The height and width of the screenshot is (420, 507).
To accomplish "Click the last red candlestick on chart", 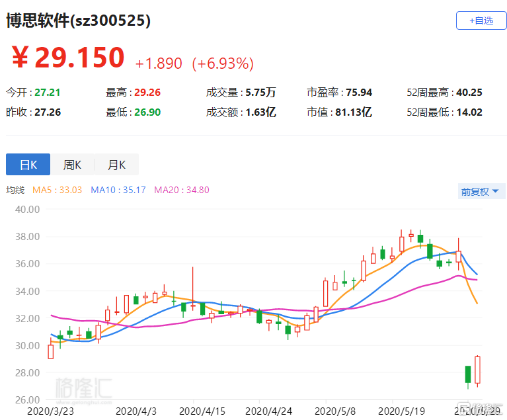I will click(477, 370).
